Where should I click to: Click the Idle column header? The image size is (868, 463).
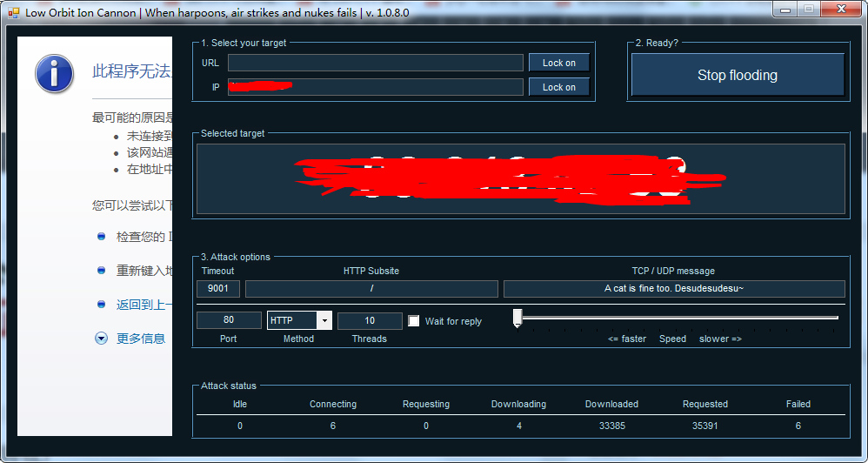(x=240, y=405)
